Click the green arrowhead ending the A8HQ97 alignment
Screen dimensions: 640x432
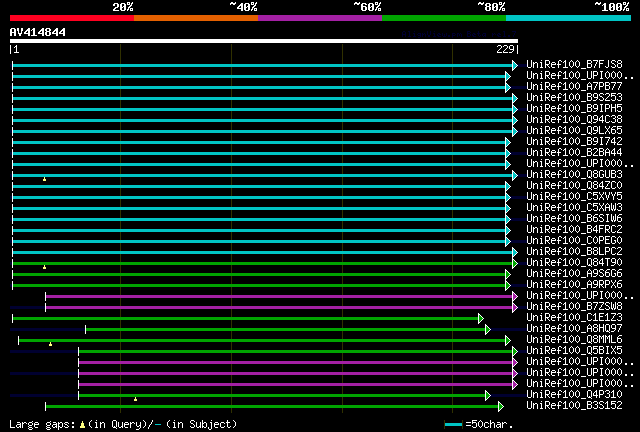[488, 330]
